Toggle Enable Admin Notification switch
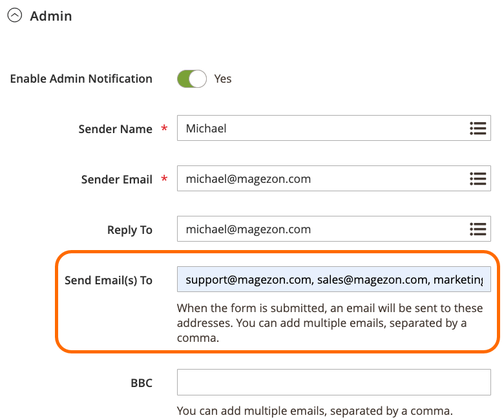Screen dimensions: 504x420 [x=191, y=79]
